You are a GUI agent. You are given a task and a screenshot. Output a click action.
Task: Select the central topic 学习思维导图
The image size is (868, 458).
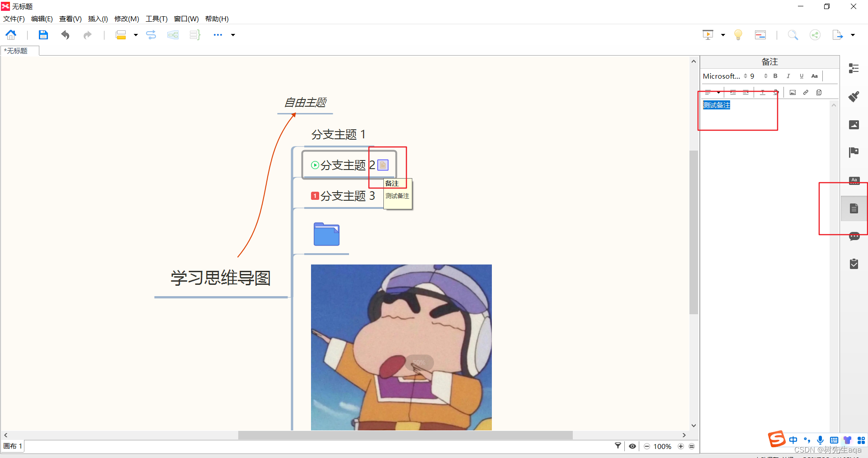tap(221, 278)
